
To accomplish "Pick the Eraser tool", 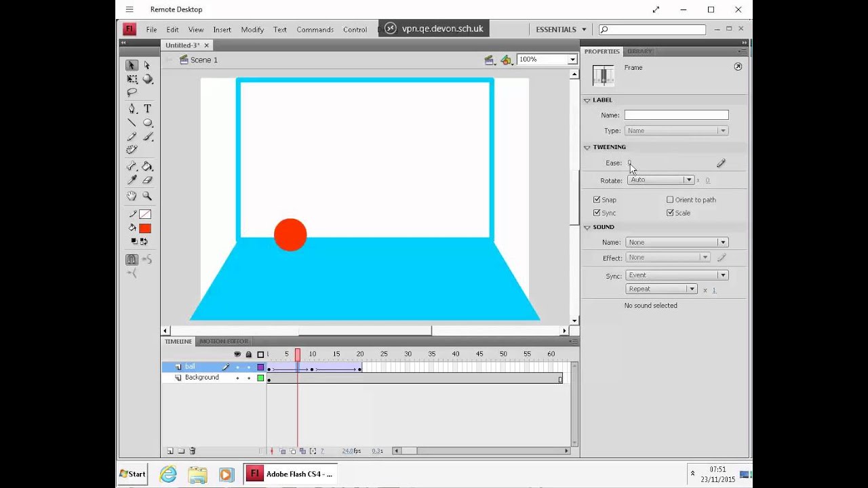I will tap(147, 180).
